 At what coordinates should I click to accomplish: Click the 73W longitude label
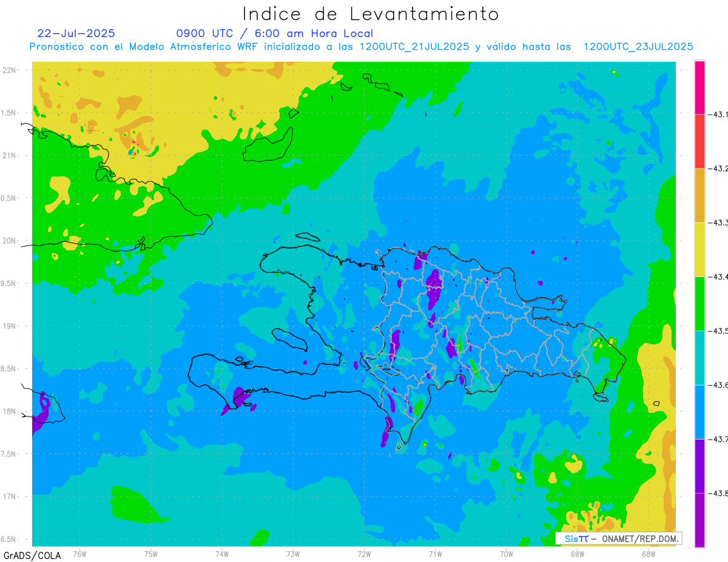[293, 555]
